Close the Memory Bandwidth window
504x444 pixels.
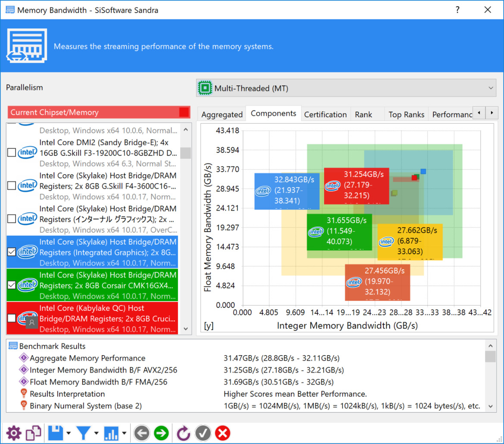pyautogui.click(x=488, y=9)
